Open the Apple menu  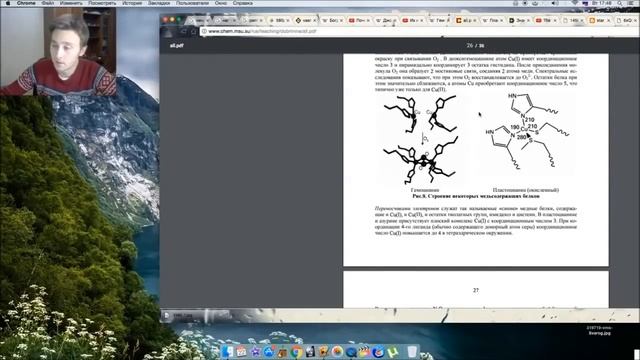pyautogui.click(x=8, y=3)
